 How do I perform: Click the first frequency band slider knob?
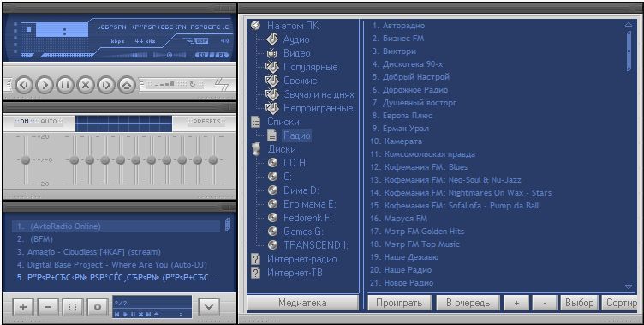pyautogui.click(x=74, y=160)
